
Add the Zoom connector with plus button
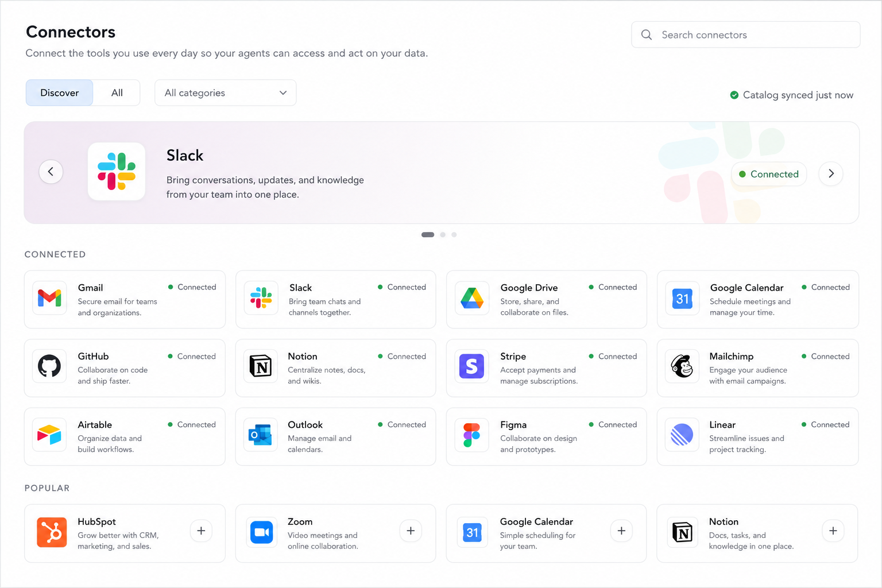[411, 531]
